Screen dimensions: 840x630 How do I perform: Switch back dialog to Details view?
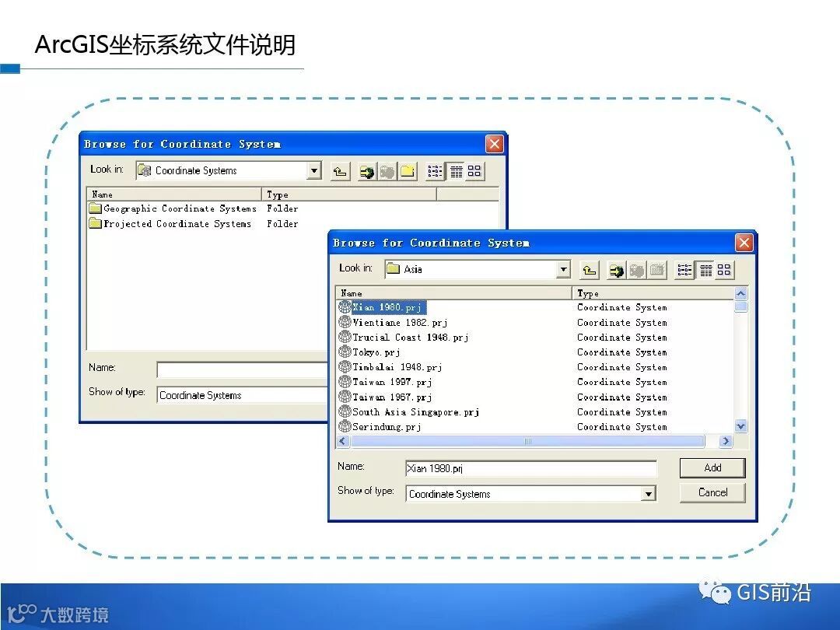[x=455, y=171]
